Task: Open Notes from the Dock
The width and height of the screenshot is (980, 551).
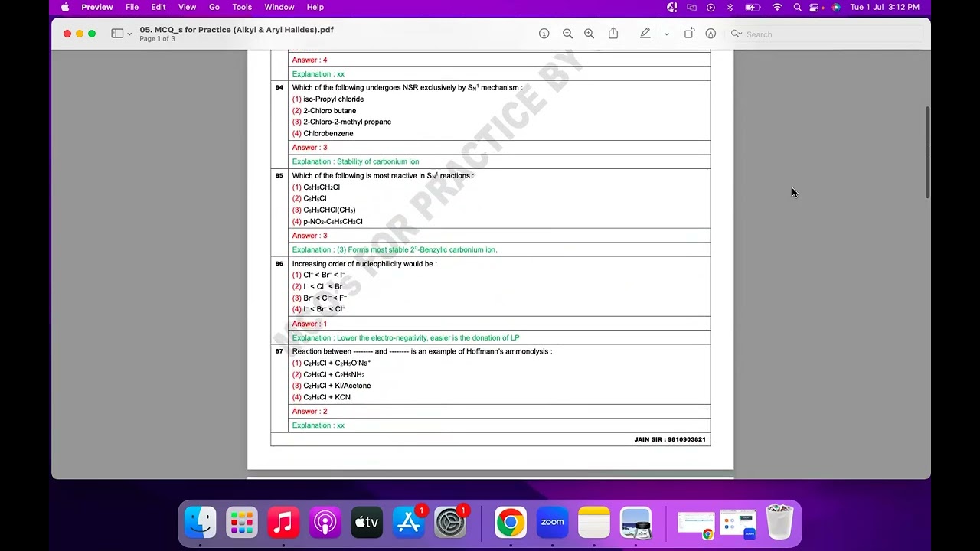Action: 594,523
